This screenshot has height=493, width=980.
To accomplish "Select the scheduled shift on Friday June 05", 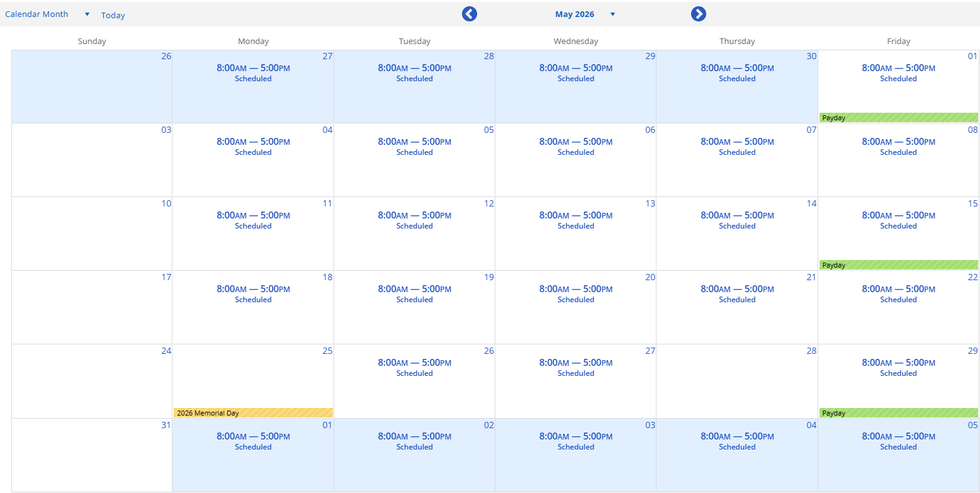I will tap(898, 441).
